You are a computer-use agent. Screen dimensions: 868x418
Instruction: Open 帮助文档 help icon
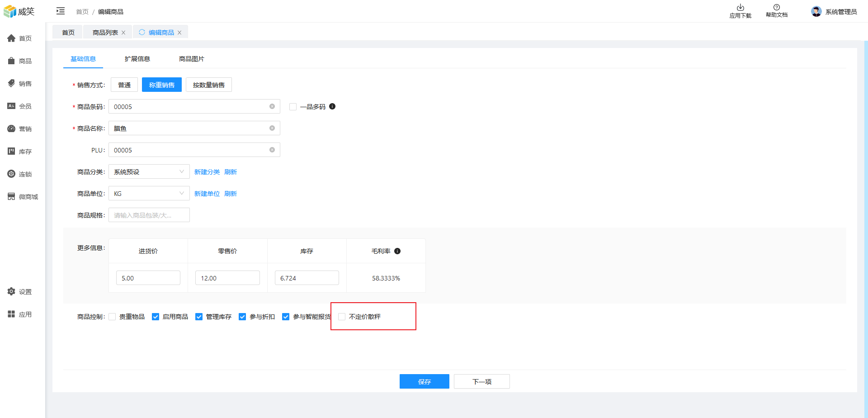[776, 8]
